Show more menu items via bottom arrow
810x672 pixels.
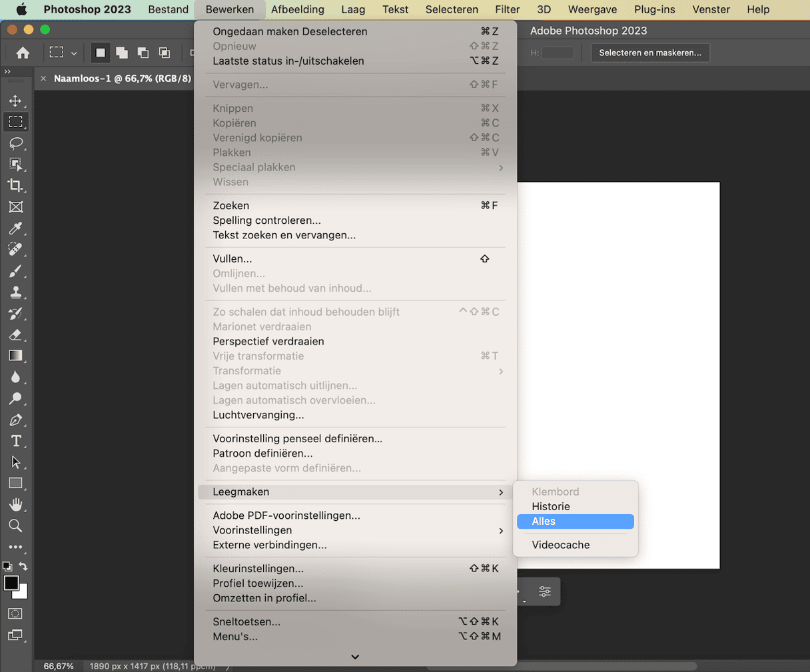(355, 657)
